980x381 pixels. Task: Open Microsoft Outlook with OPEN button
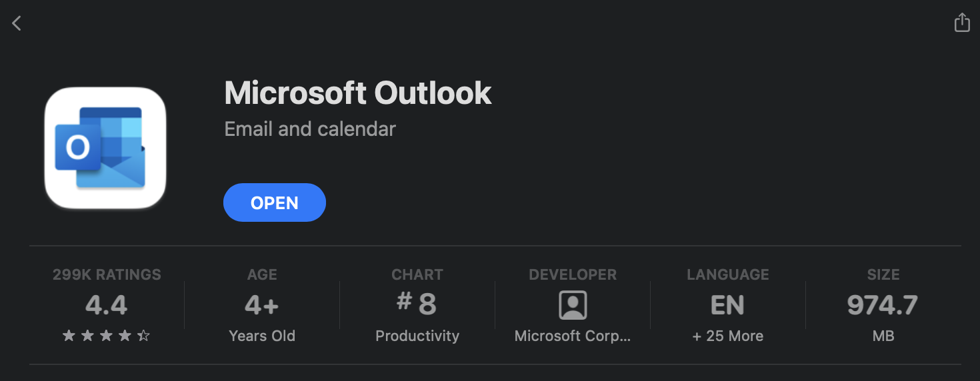coord(275,202)
